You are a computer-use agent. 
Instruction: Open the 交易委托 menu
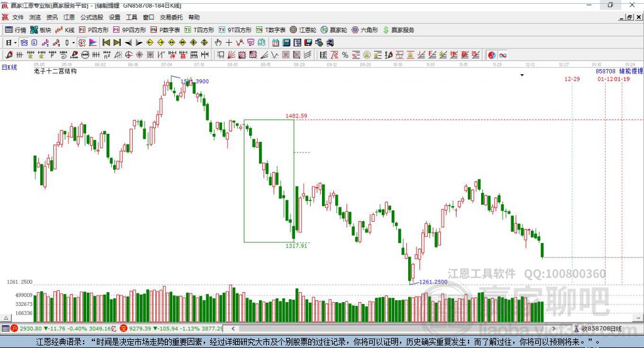point(171,17)
